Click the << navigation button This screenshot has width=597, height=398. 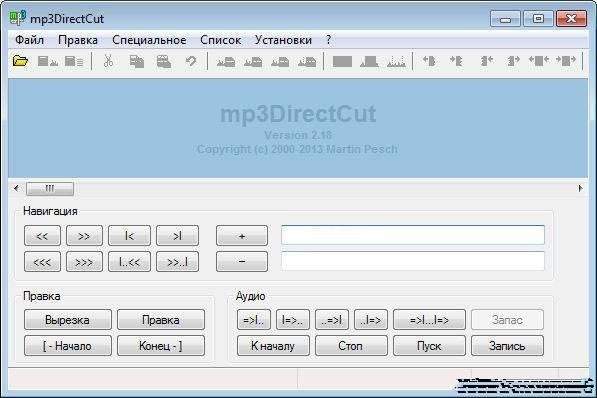[x=42, y=236]
